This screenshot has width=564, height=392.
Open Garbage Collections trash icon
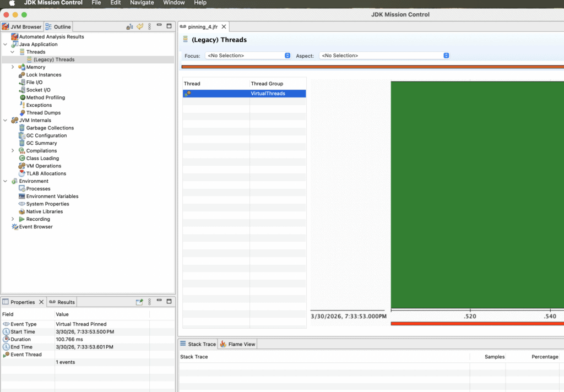[22, 128]
